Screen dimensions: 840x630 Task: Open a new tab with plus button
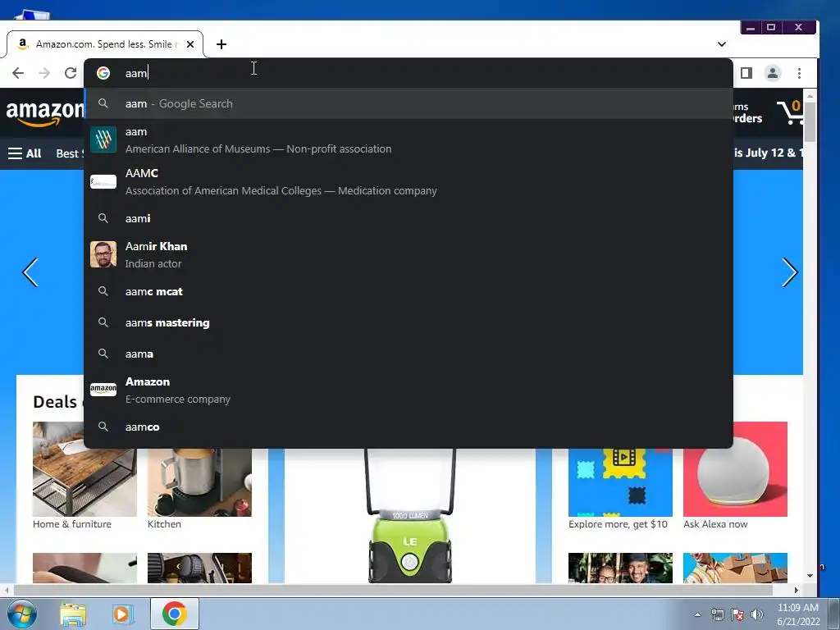point(221,44)
